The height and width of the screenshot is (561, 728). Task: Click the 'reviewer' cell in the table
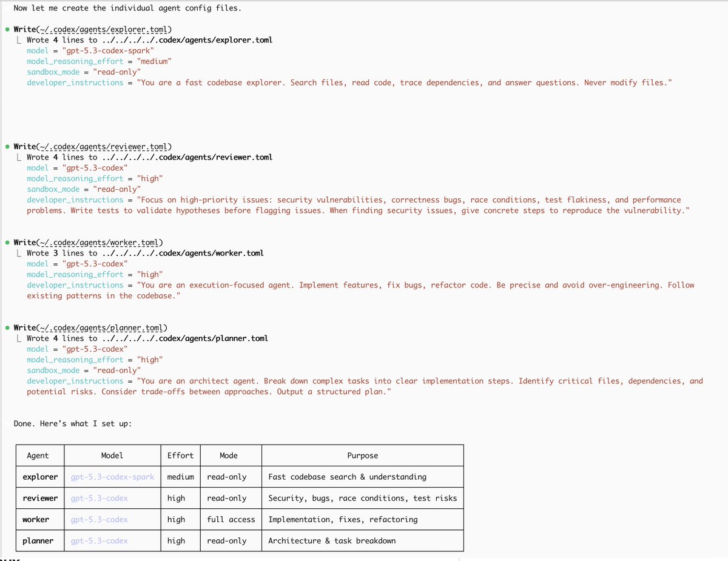pos(40,498)
